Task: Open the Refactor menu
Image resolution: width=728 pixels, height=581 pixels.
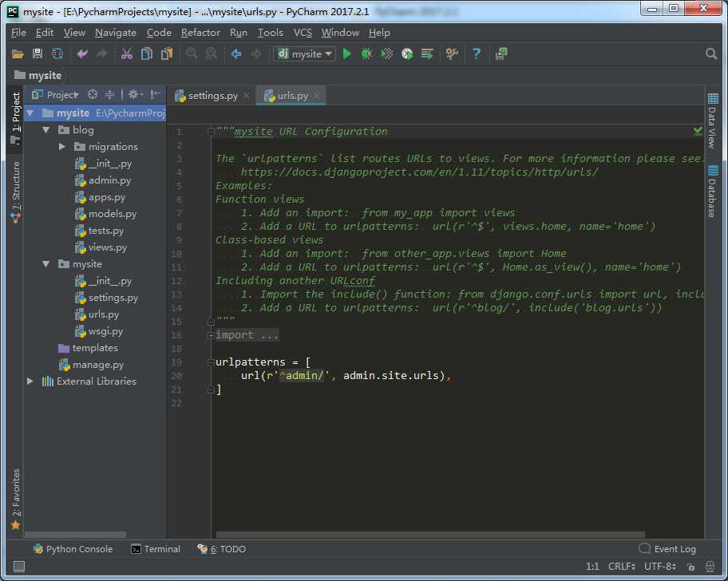Action: [x=200, y=33]
